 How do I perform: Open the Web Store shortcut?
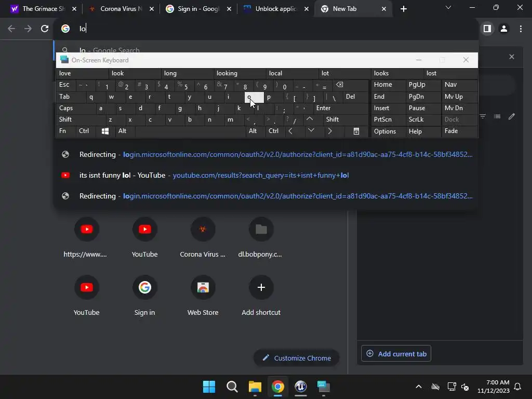coord(203,296)
